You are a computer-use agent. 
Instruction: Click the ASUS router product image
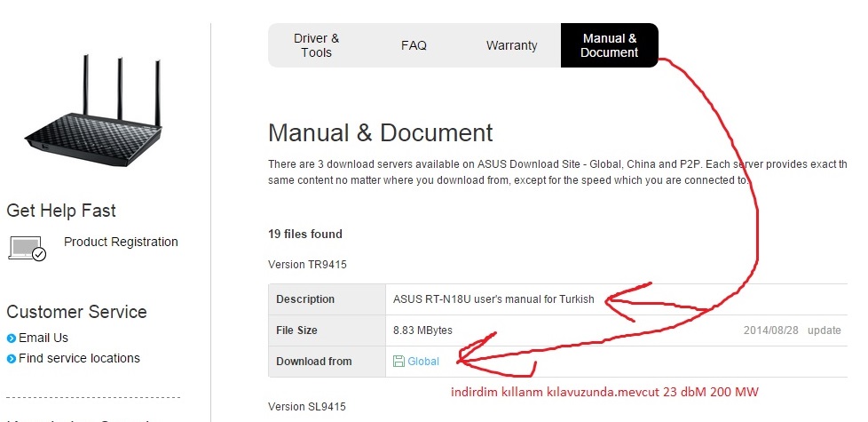click(93, 111)
